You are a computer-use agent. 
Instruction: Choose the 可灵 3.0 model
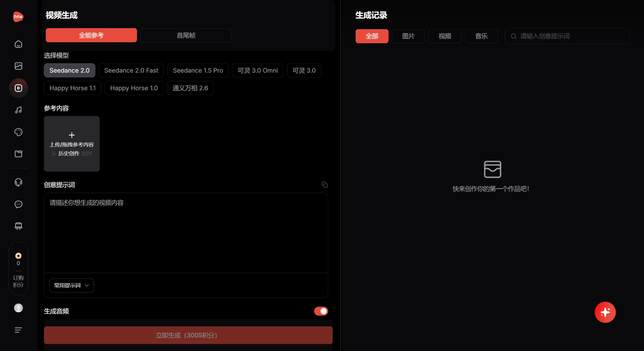[x=304, y=70]
